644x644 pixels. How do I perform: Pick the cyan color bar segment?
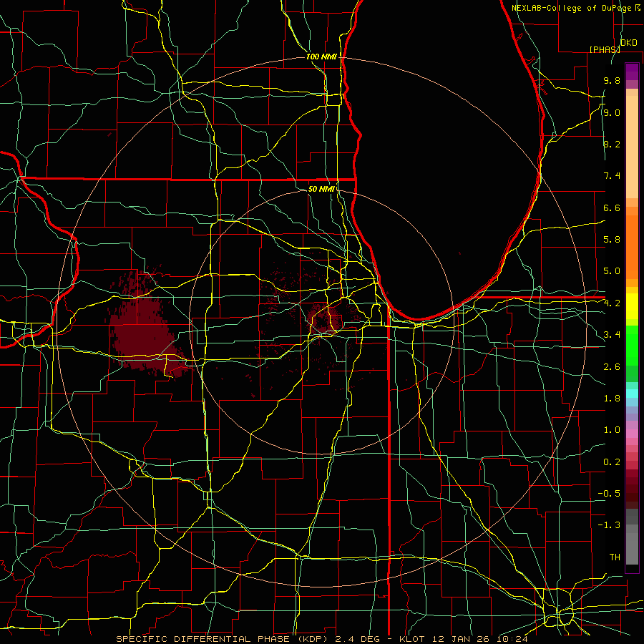pyautogui.click(x=632, y=394)
